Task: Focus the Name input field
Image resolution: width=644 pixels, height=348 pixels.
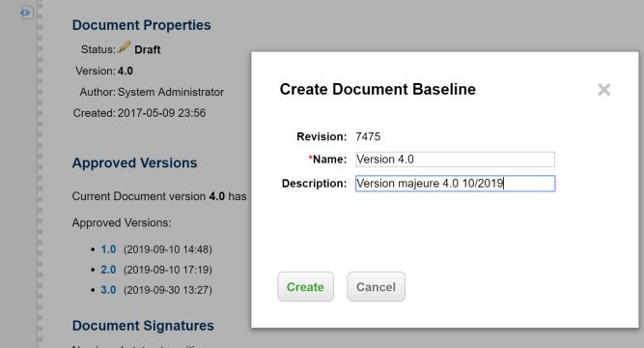Action: pyautogui.click(x=455, y=159)
